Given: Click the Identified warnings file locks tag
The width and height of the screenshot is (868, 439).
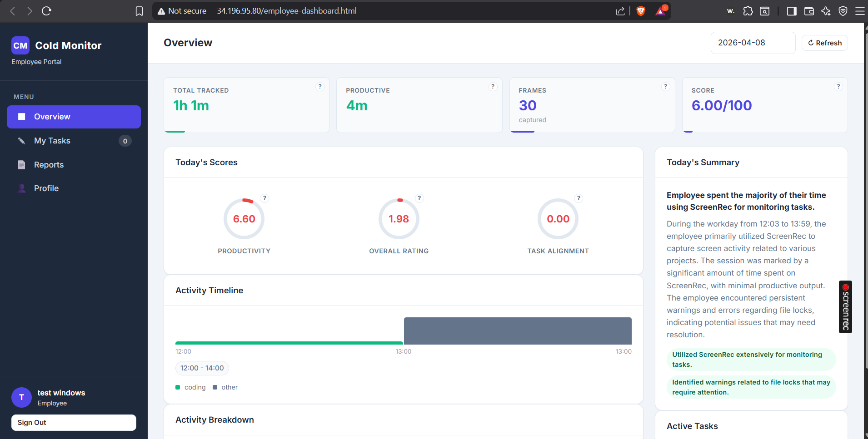Looking at the screenshot, I should (x=751, y=387).
